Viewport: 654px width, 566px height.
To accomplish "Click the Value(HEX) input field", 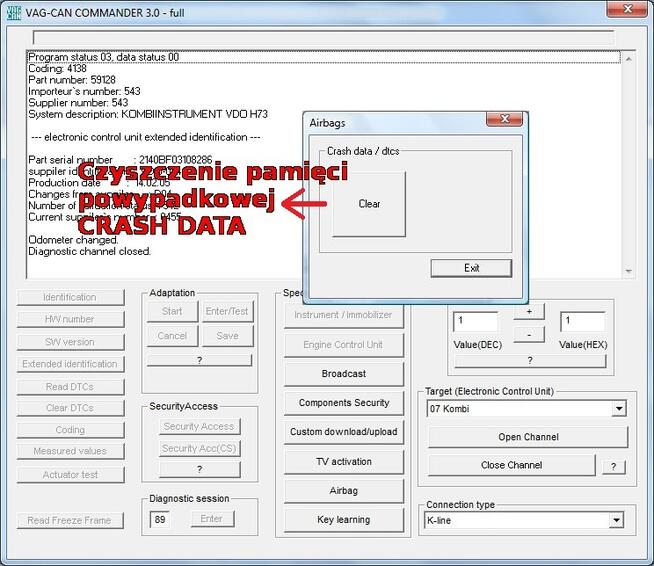I will [581, 322].
